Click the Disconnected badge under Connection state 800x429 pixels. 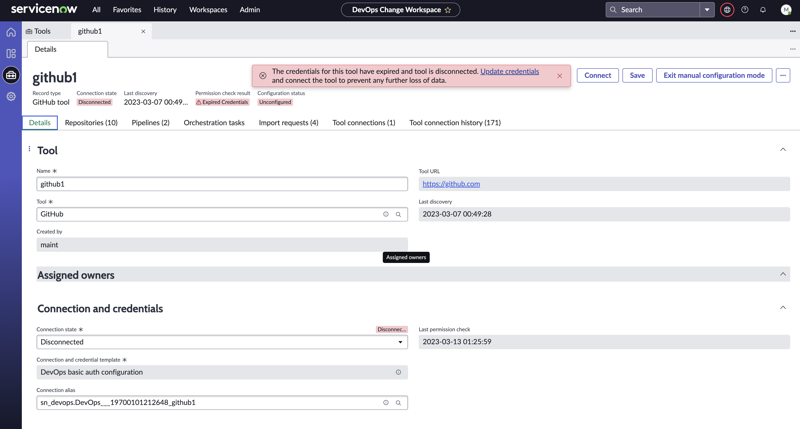pos(94,103)
